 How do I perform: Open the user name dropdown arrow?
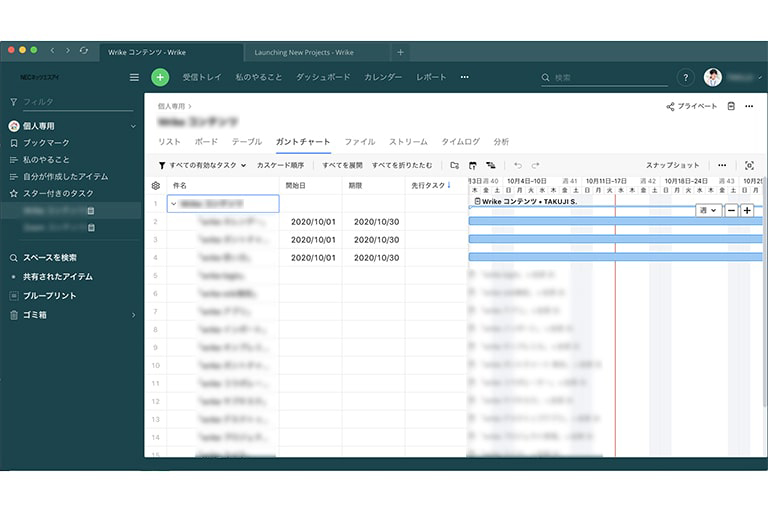tap(760, 77)
